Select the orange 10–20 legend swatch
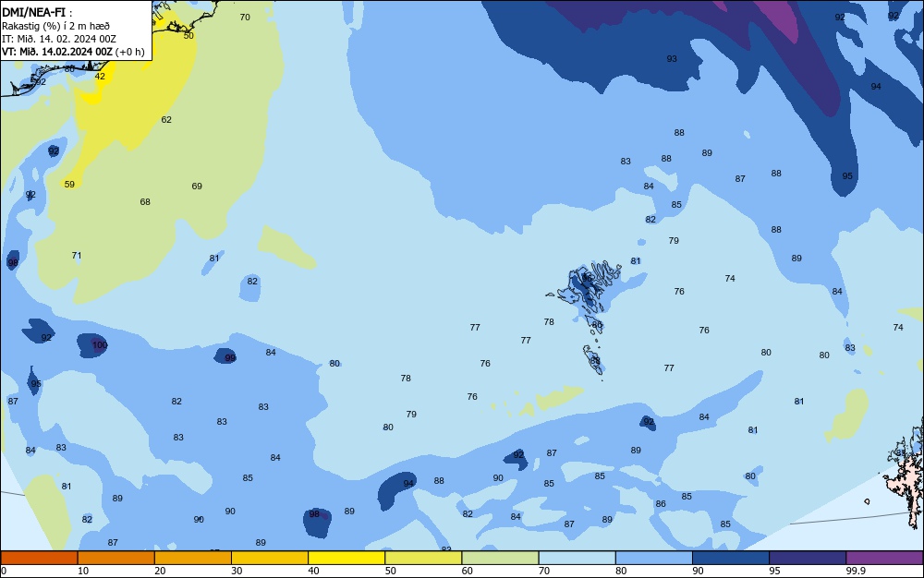The height and width of the screenshot is (578, 924). tap(116, 558)
